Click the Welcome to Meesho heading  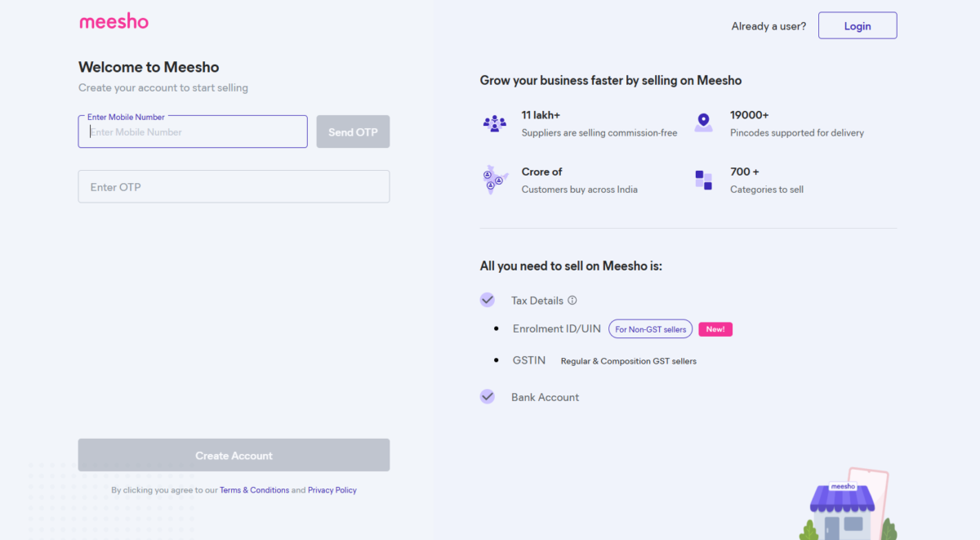click(149, 67)
